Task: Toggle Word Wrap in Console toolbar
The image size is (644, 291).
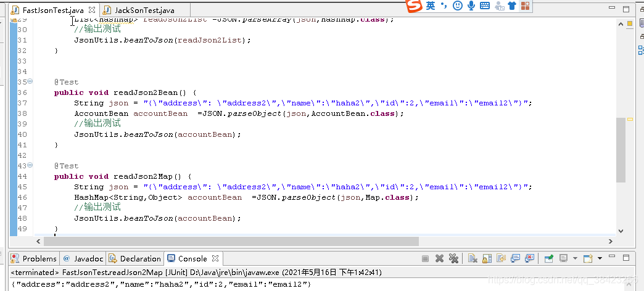Action: click(499, 259)
